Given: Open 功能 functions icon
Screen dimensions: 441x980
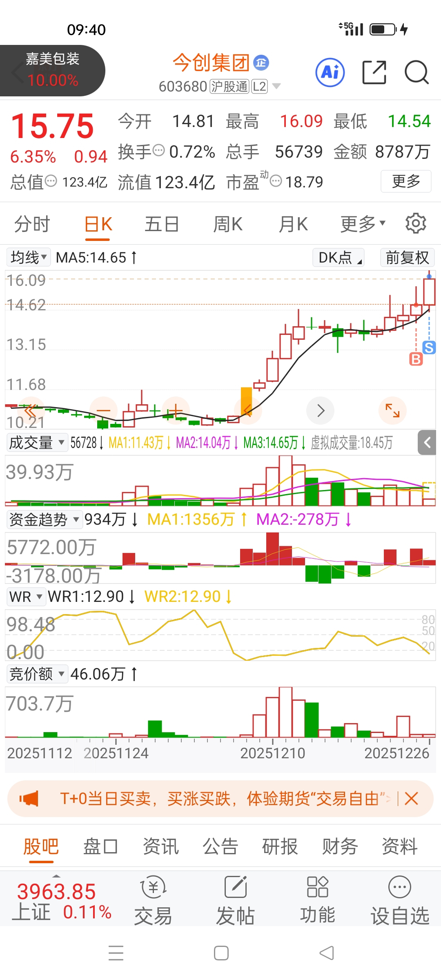Looking at the screenshot, I should coord(318,900).
